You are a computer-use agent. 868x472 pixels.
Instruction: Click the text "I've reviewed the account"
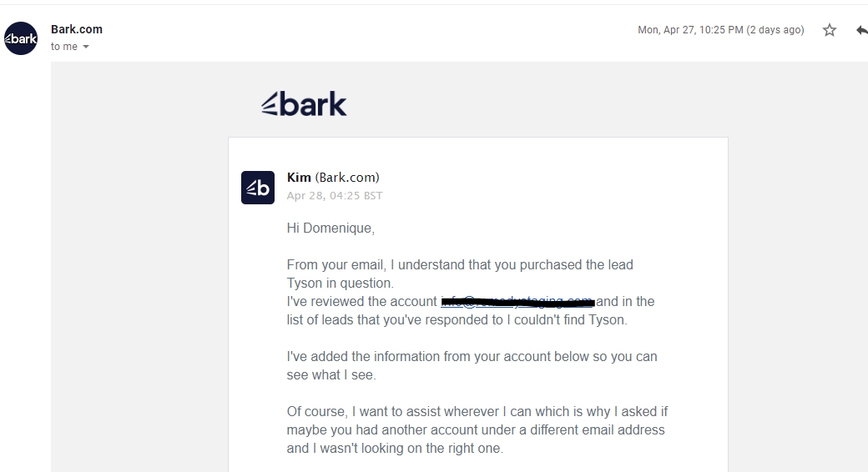click(361, 301)
